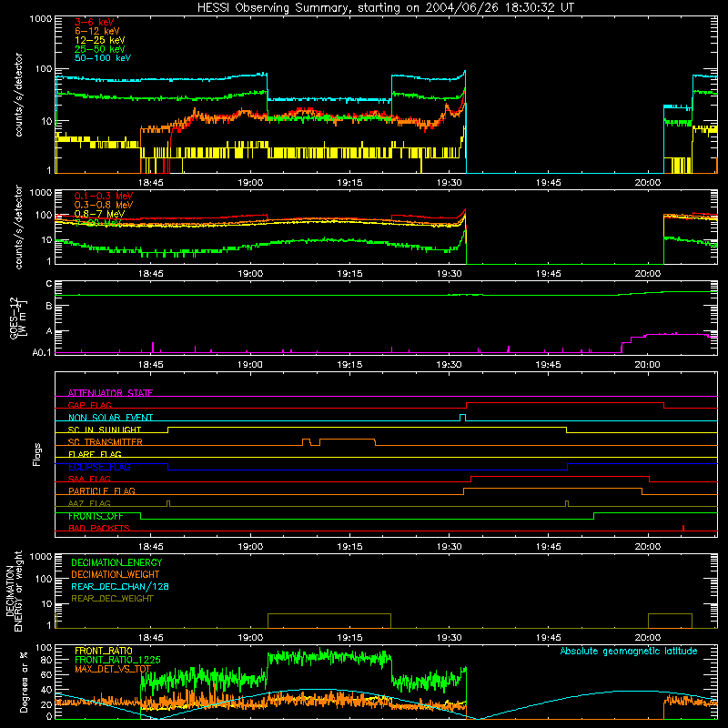Image resolution: width=728 pixels, height=728 pixels.
Task: Click the A0.1 tick label on GOES plot
Action: 42,353
